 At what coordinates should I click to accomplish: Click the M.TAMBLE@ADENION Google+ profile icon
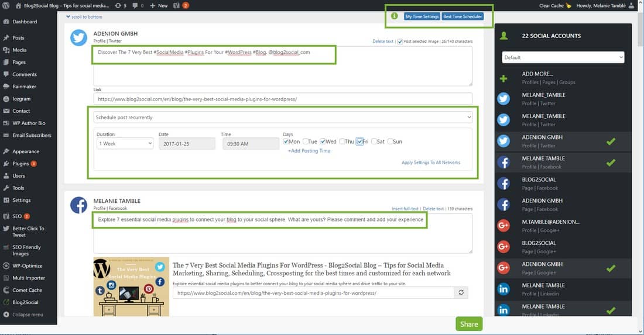pyautogui.click(x=503, y=226)
